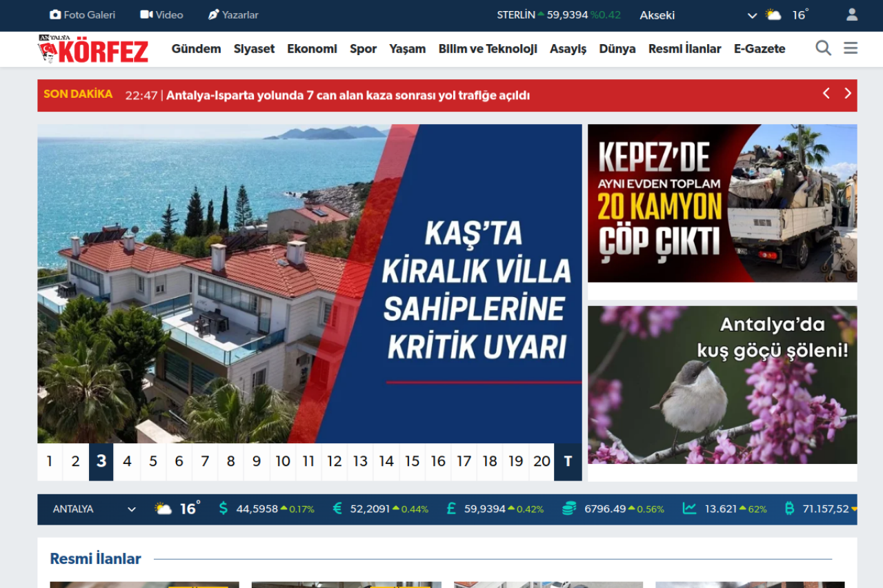Open the Video section icon
Viewport: 883px width, 588px height.
146,14
